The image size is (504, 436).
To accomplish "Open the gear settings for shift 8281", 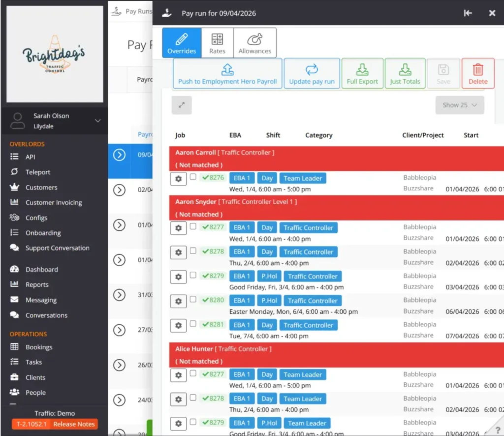I will click(x=178, y=325).
